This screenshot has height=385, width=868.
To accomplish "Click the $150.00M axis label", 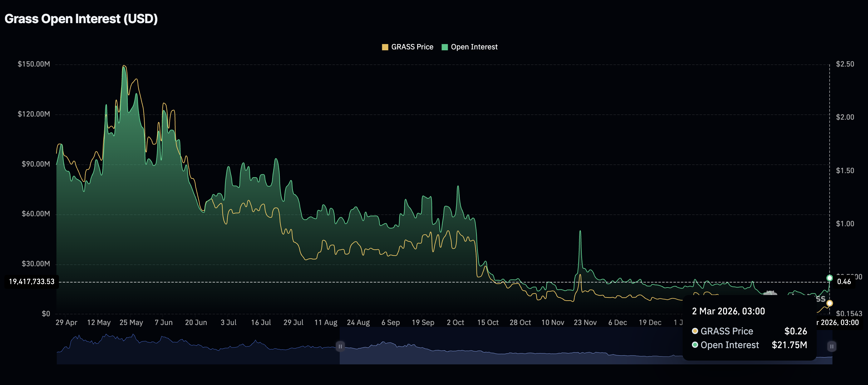I will [34, 64].
